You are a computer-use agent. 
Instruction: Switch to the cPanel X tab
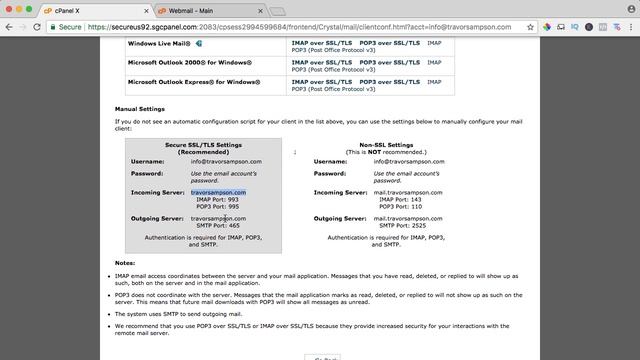tap(96, 11)
